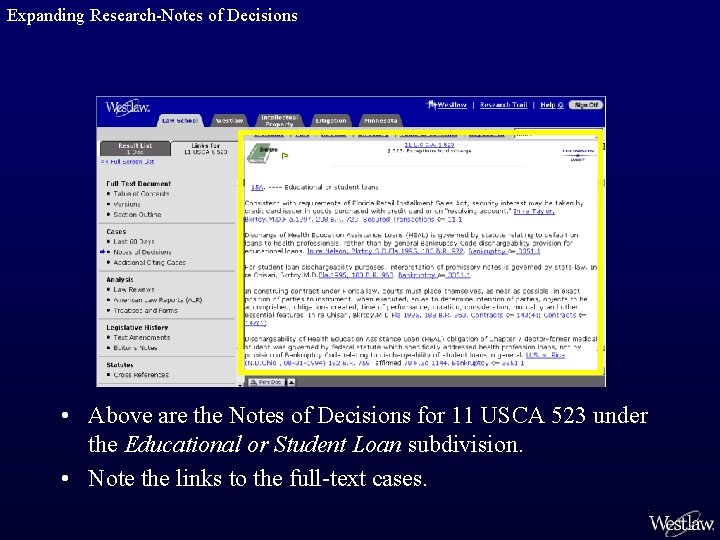Open the Law School tab
Image resolution: width=720 pixels, height=540 pixels.
(180, 120)
